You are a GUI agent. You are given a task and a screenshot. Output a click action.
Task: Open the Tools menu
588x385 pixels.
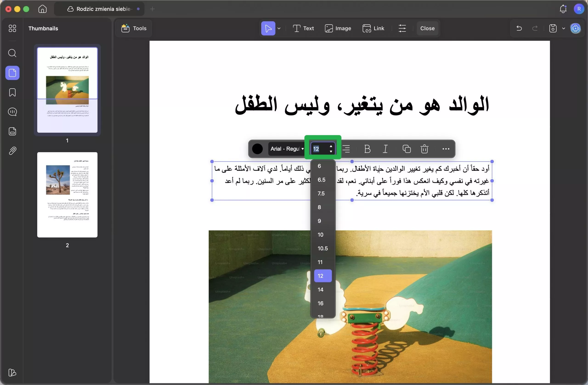pos(133,28)
